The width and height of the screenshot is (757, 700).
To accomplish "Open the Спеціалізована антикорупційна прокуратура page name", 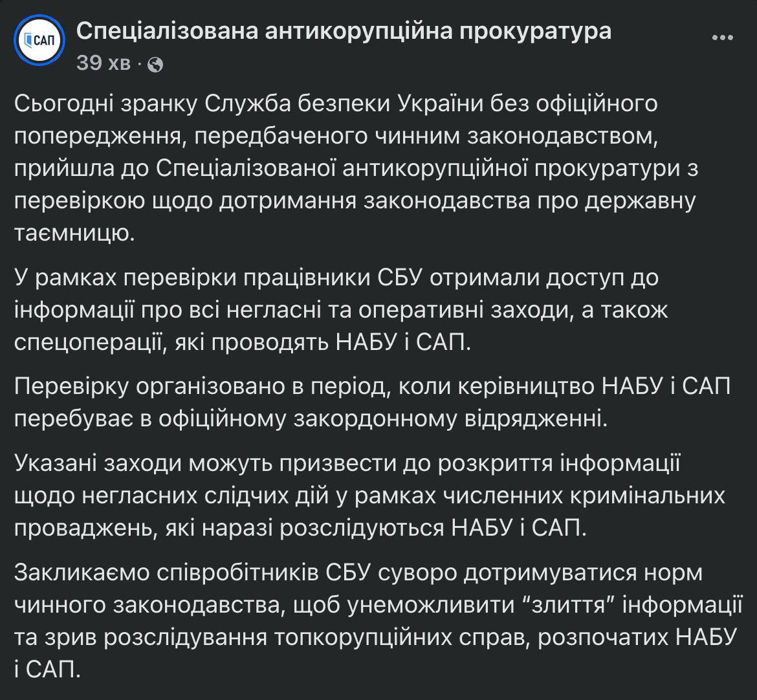I will coord(344,31).
